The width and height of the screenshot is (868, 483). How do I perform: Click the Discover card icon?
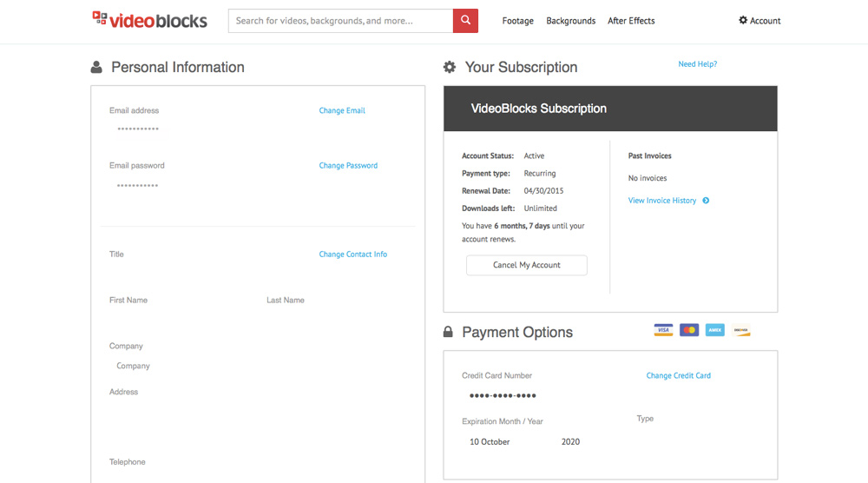740,330
